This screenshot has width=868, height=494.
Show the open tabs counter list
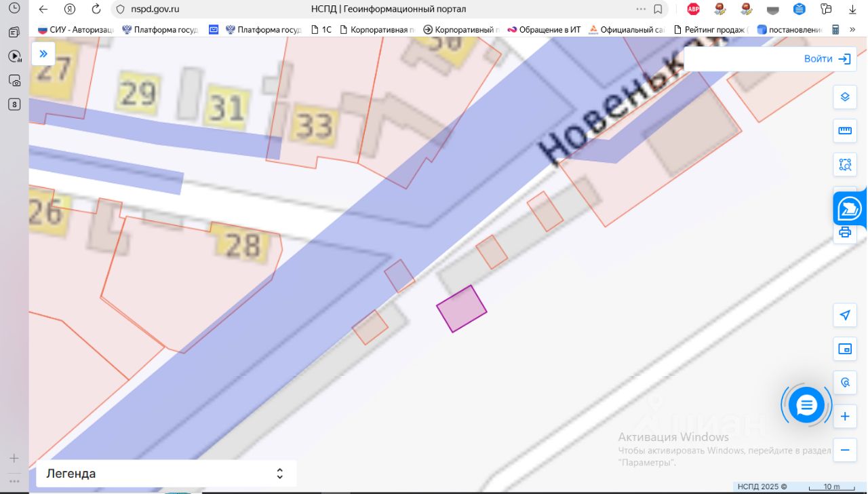pyautogui.click(x=14, y=104)
